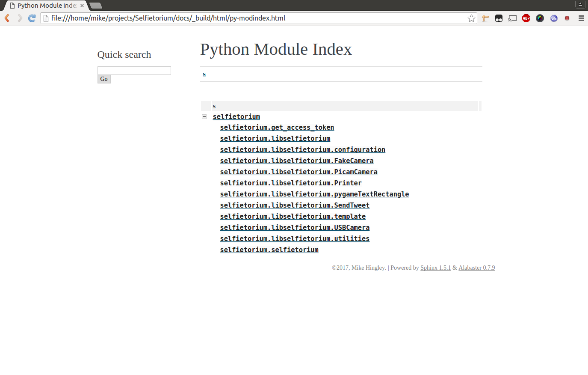588x375 pixels.
Task: Open the selfietorium.selfietorium link
Action: (269, 250)
